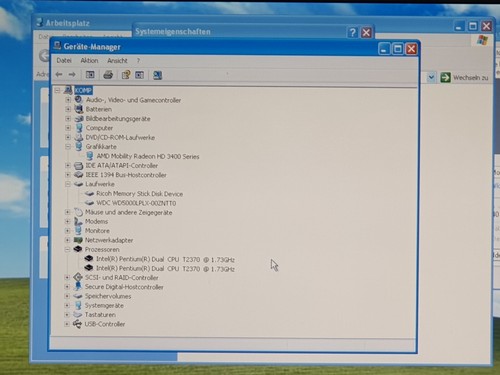The width and height of the screenshot is (500, 375).
Task: Click the Wechseln zu button
Action: point(464,78)
